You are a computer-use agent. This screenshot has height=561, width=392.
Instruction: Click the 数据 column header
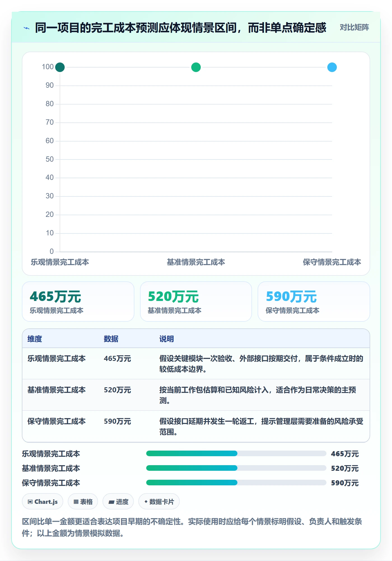click(x=111, y=339)
